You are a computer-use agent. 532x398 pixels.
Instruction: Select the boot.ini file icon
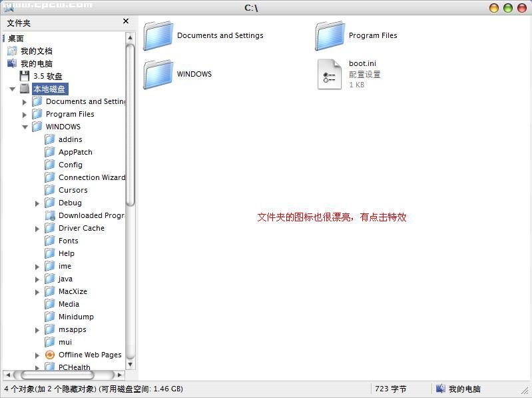click(x=330, y=75)
